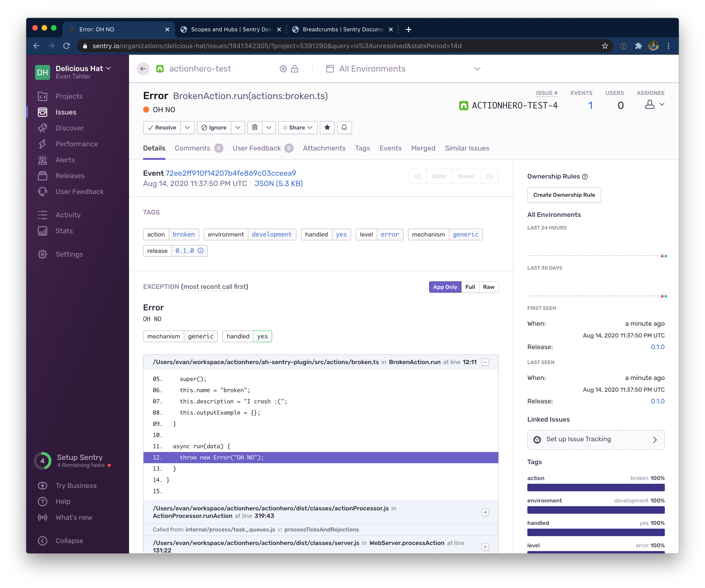The height and width of the screenshot is (588, 705).
Task: Open the Create Ownership Rule button
Action: click(564, 194)
